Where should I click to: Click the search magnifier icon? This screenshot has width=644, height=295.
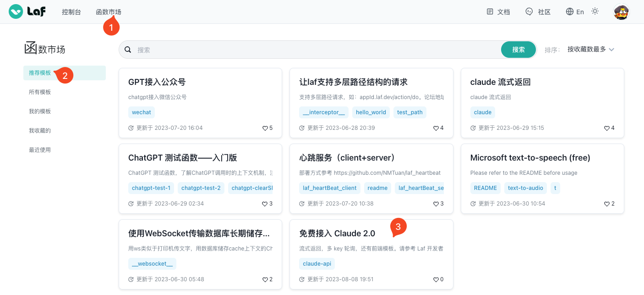(x=128, y=50)
